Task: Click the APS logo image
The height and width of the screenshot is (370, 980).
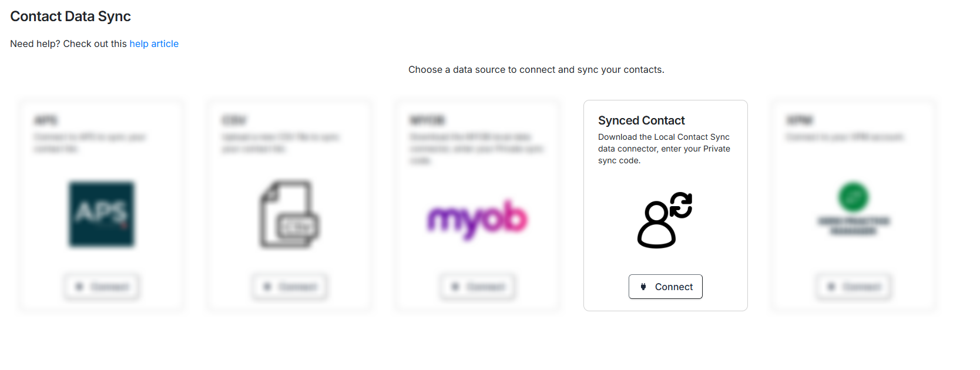Action: (102, 214)
